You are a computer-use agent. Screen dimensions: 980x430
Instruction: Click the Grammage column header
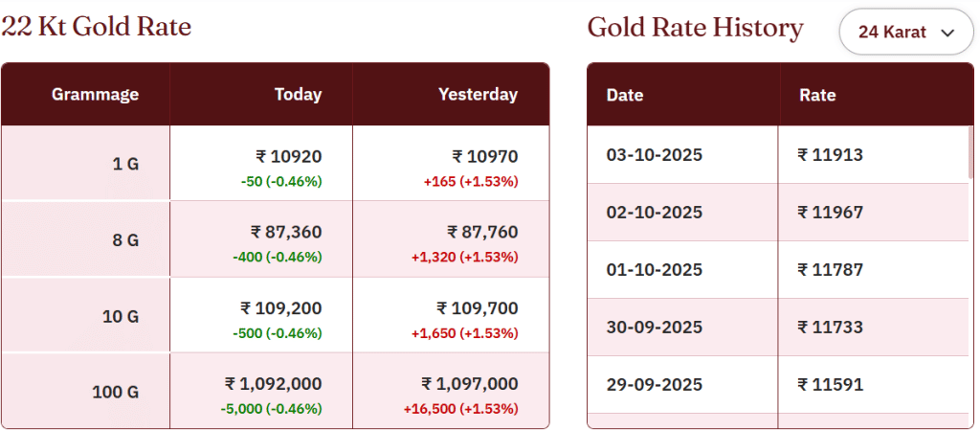click(x=95, y=94)
